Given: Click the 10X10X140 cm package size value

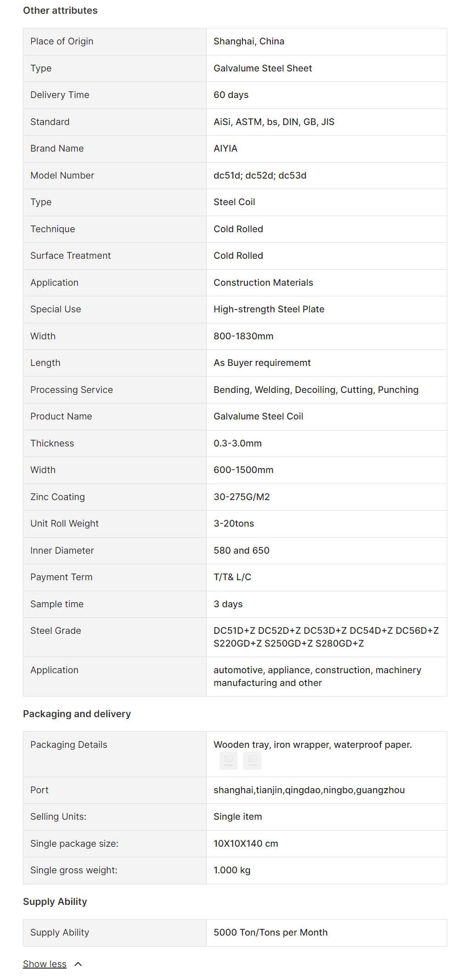Looking at the screenshot, I should [x=246, y=844].
